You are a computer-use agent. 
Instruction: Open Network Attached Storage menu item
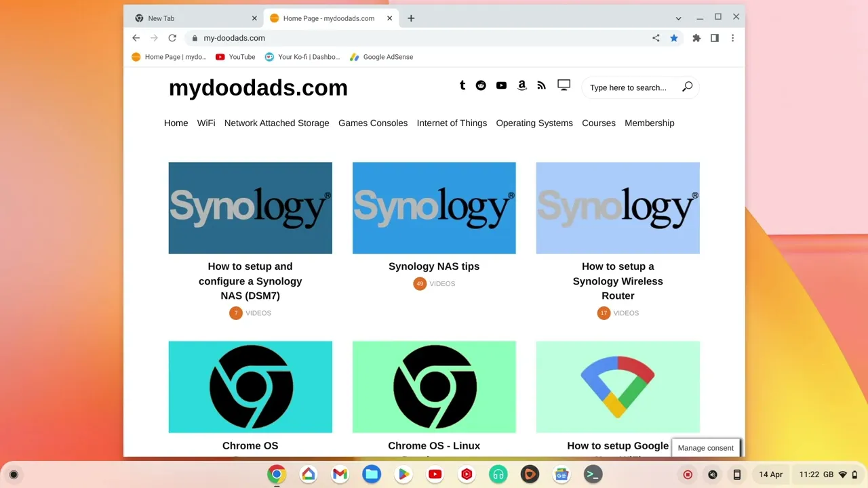[x=277, y=123]
